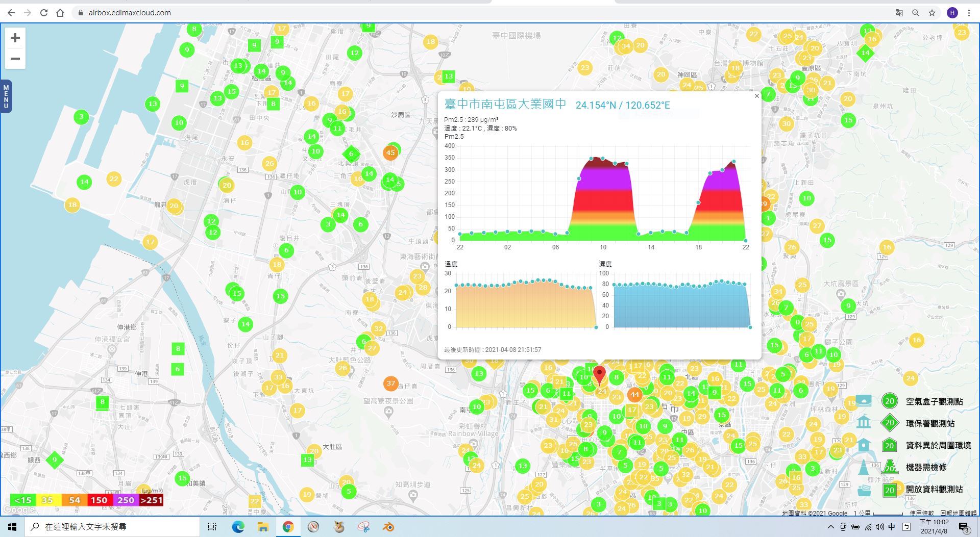Toggle the AirBox observation point cloud icon
The image size is (980, 537).
[864, 401]
